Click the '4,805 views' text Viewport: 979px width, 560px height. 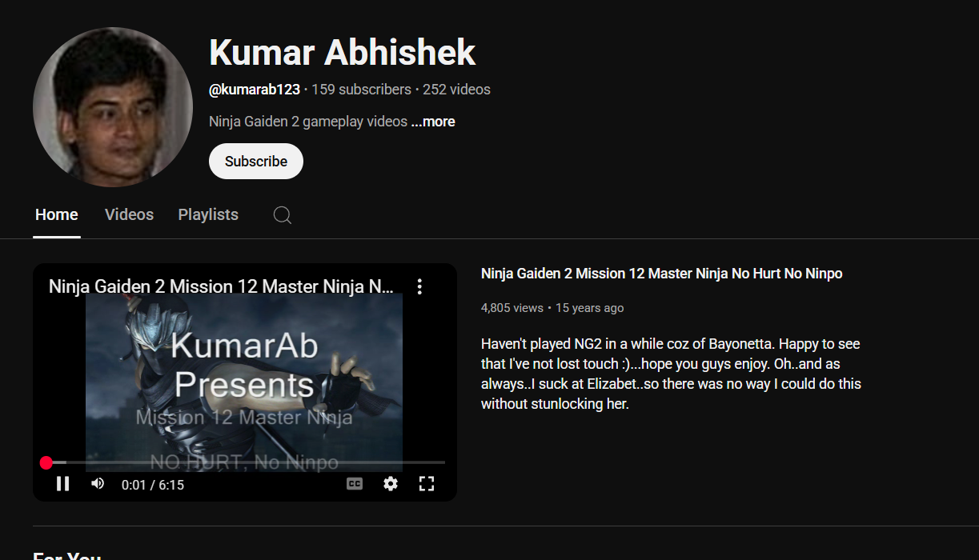point(512,308)
